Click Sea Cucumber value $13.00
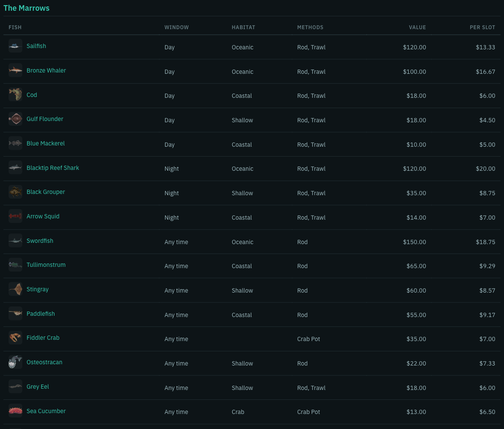 coord(416,412)
